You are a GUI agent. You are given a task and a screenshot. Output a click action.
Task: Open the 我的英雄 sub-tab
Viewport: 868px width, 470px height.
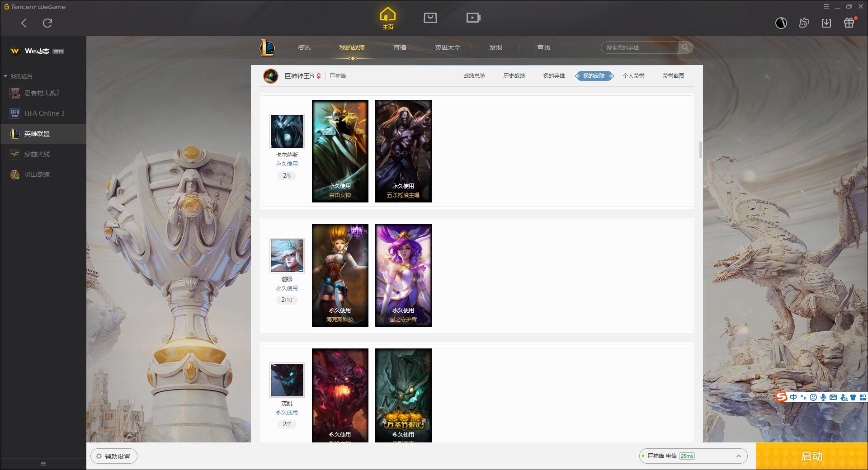554,76
